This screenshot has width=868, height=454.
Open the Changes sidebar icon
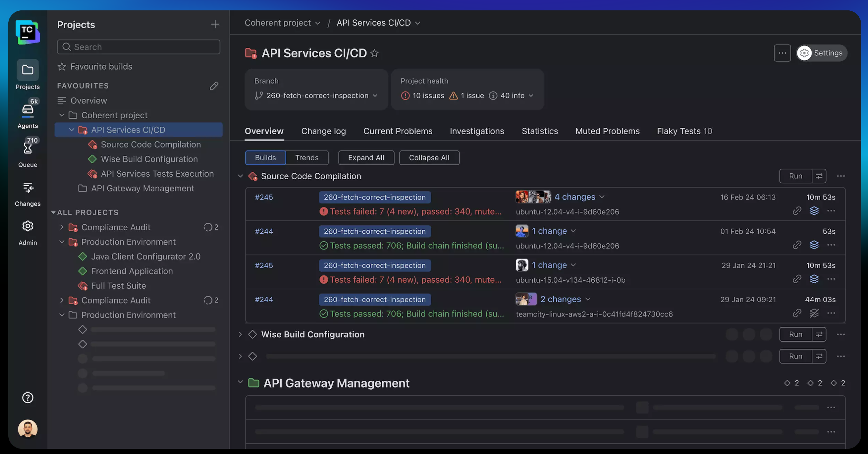[x=28, y=188]
